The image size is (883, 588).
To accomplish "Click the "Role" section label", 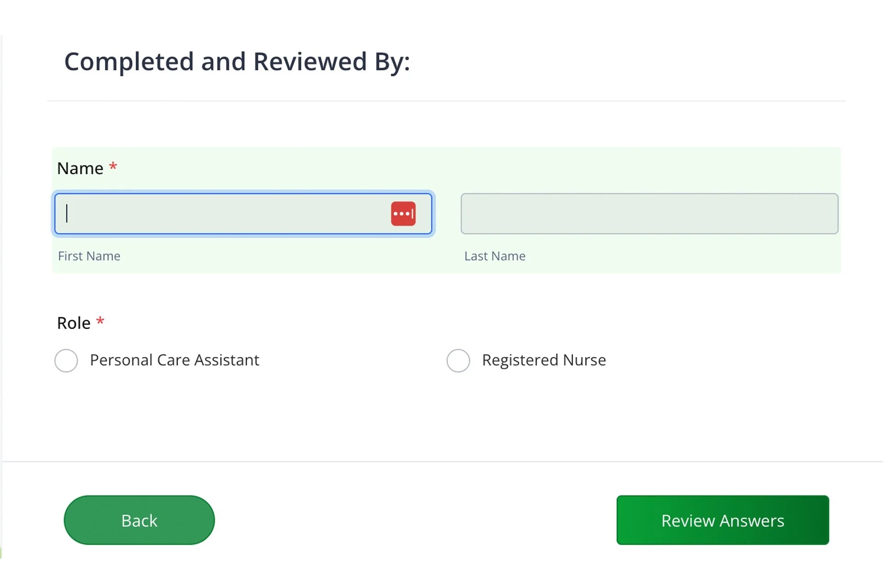I will (74, 323).
